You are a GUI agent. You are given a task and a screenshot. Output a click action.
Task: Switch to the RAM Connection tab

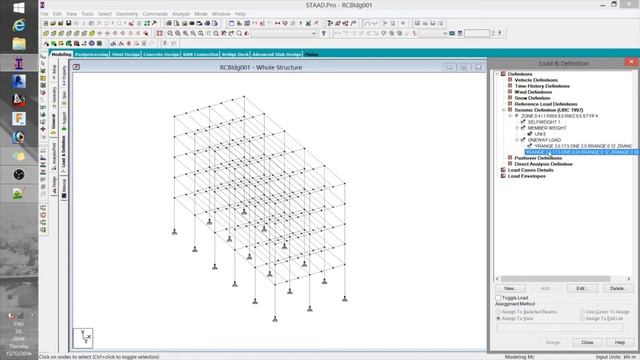click(x=200, y=54)
